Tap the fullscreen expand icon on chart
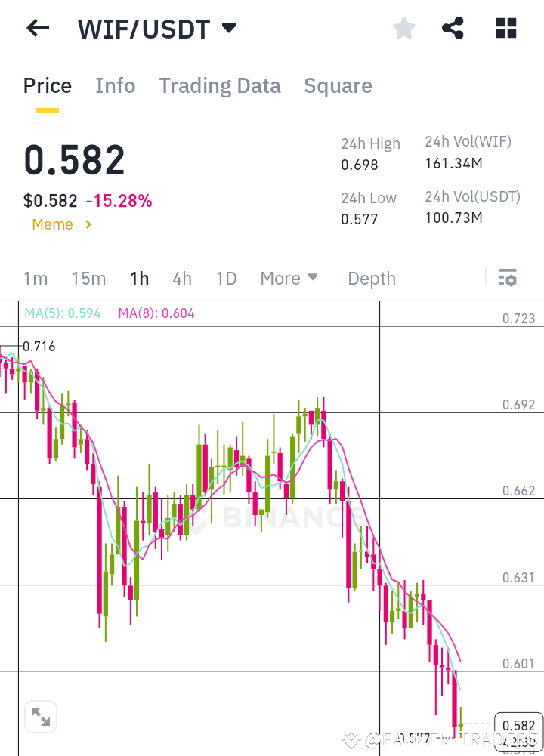The image size is (544, 756). click(x=41, y=716)
